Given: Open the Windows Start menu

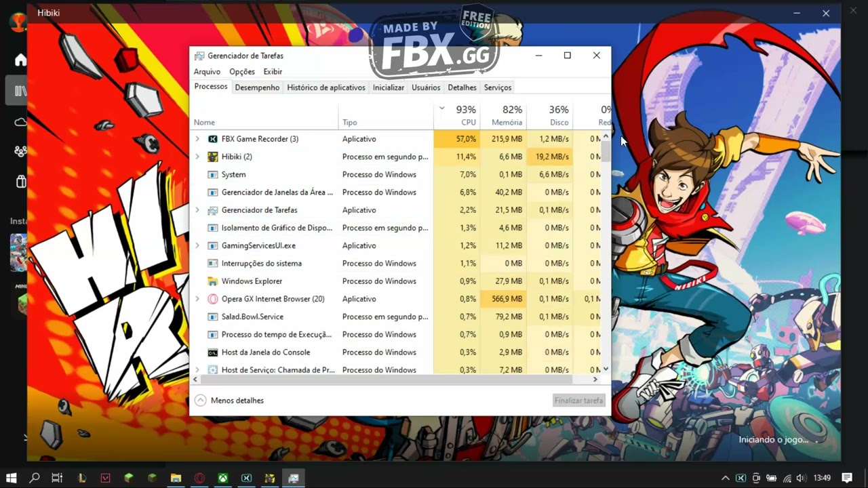Looking at the screenshot, I should pos(12,478).
